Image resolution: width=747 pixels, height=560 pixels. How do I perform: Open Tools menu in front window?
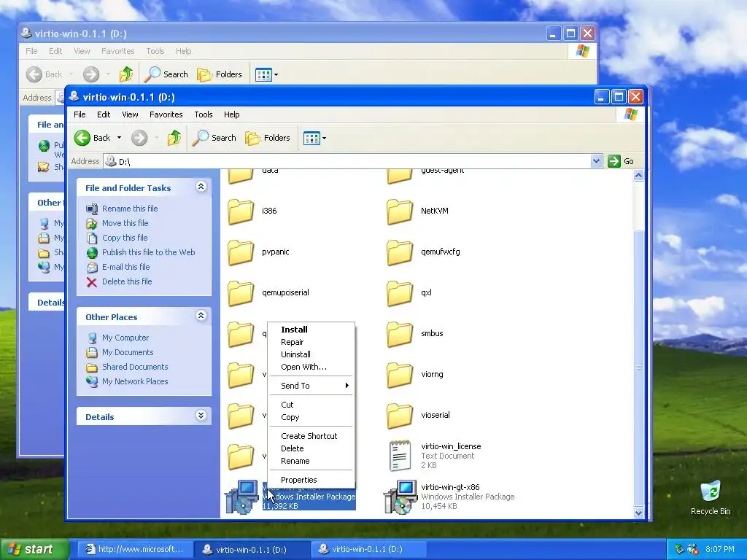coord(204,114)
